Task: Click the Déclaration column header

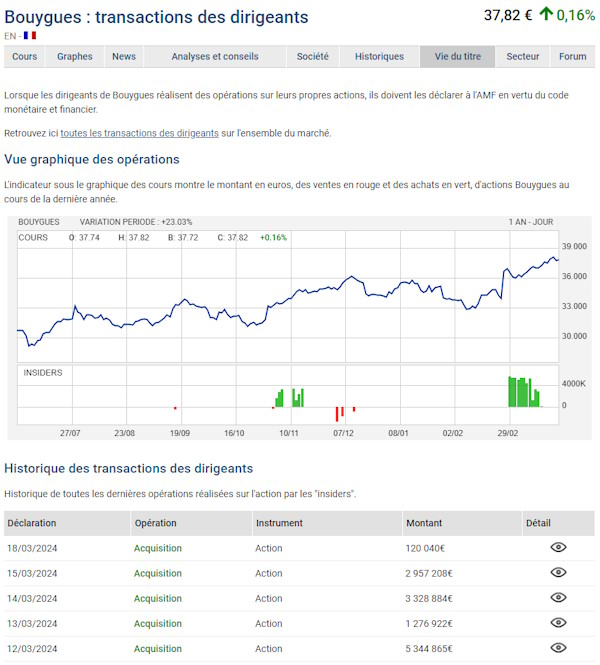Action: (67, 523)
